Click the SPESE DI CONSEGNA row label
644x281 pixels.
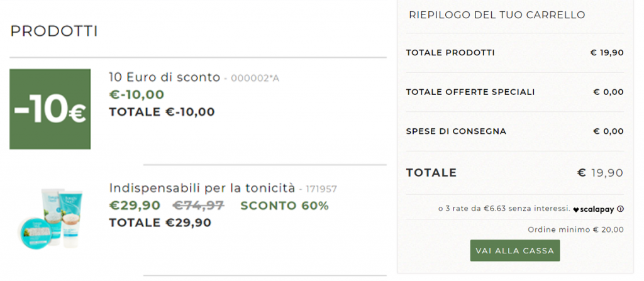point(456,131)
